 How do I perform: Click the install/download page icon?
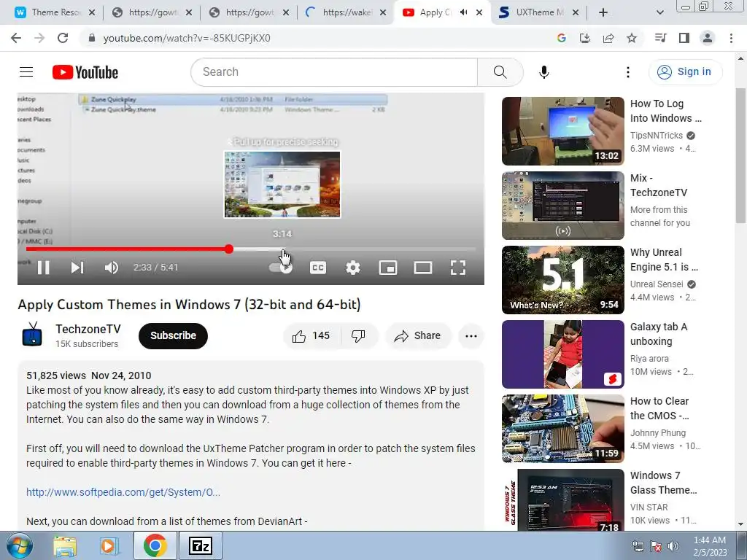coord(585,38)
